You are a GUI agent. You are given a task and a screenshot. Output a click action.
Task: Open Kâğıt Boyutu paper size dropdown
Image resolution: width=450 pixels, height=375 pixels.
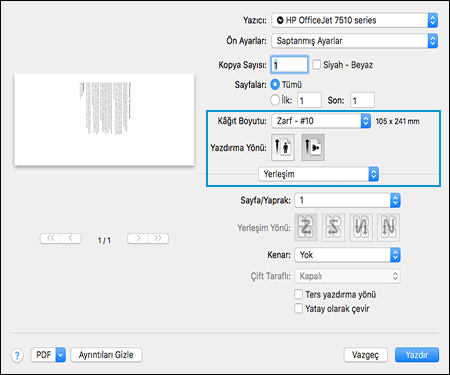tap(321, 121)
